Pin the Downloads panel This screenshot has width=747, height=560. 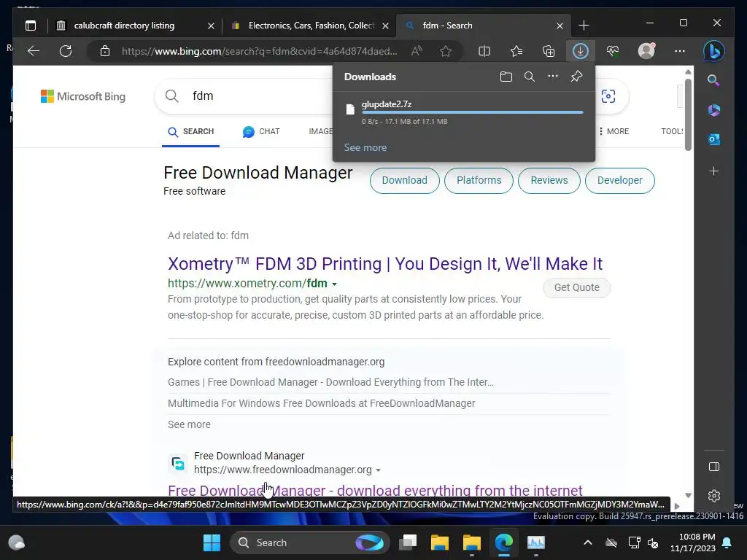pos(576,77)
